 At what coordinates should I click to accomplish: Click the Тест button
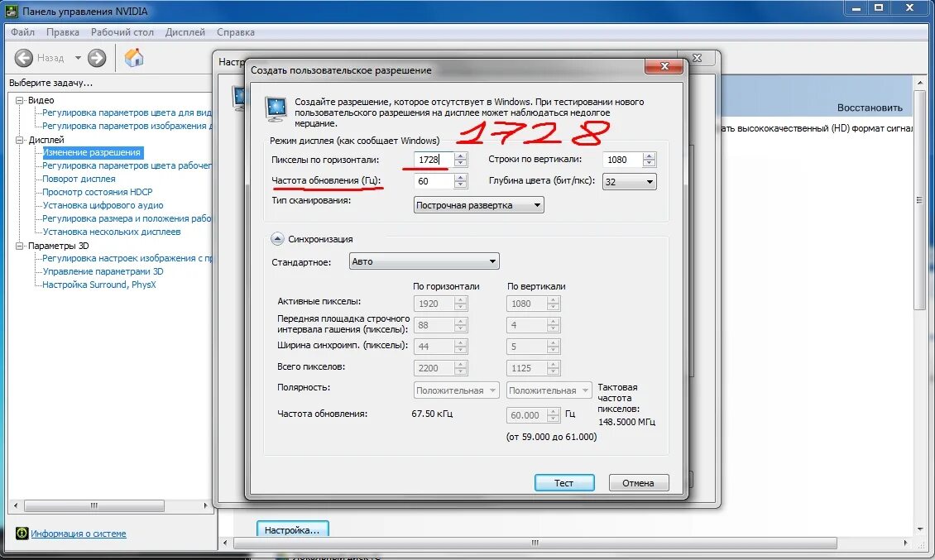[x=564, y=483]
